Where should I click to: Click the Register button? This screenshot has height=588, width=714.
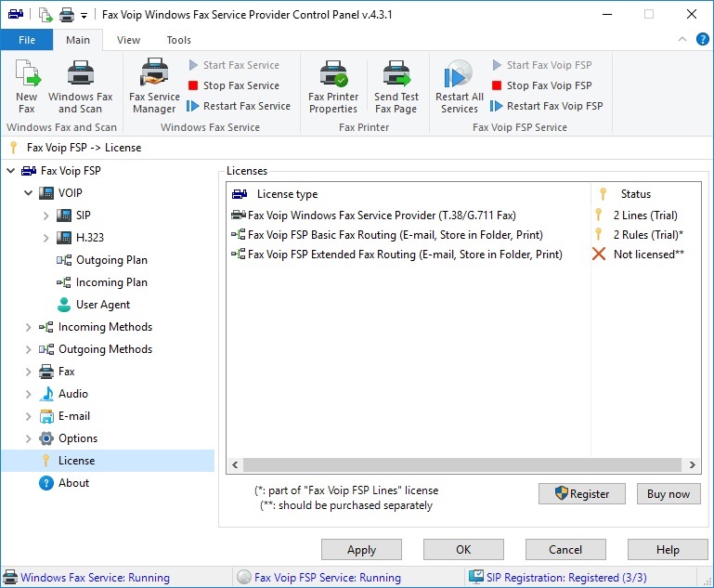click(582, 494)
